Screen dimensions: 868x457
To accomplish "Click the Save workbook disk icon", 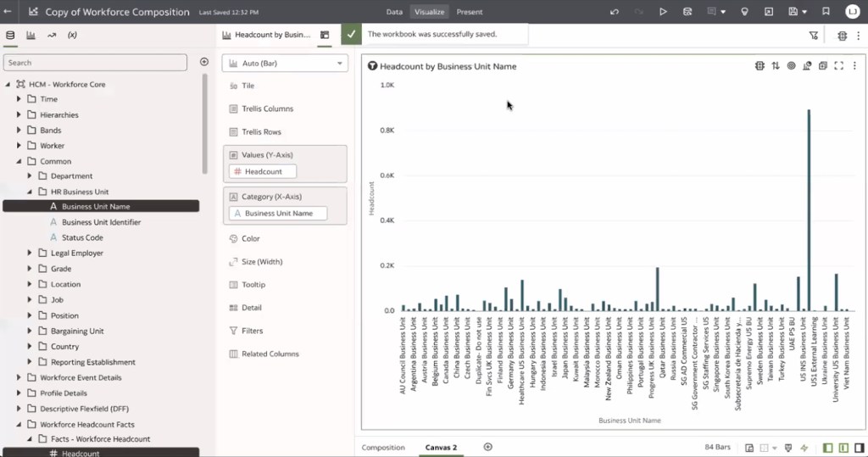I will [793, 12].
